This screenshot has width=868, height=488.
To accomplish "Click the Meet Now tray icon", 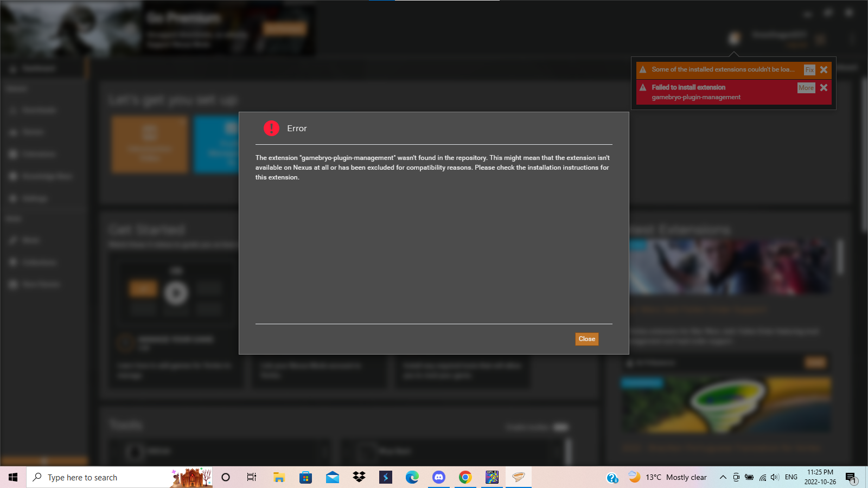I will [736, 477].
